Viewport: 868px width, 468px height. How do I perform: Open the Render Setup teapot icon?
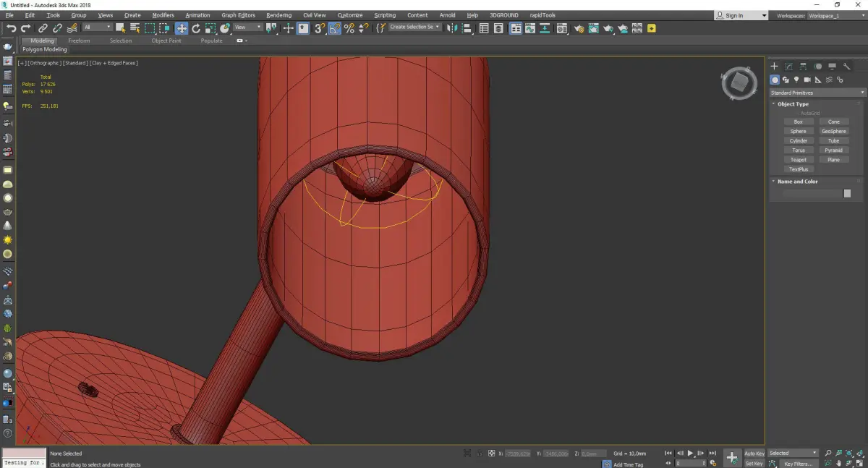[x=579, y=28]
